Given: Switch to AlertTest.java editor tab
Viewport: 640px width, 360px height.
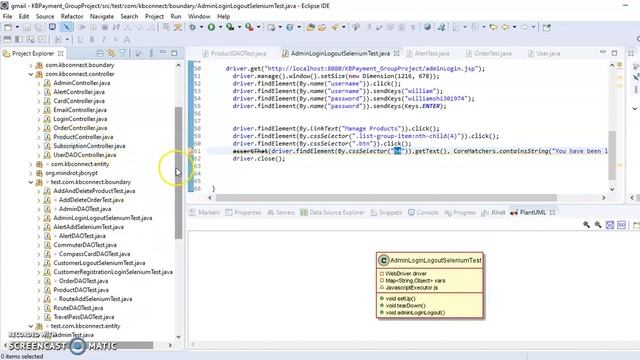Looking at the screenshot, I should coord(428,53).
